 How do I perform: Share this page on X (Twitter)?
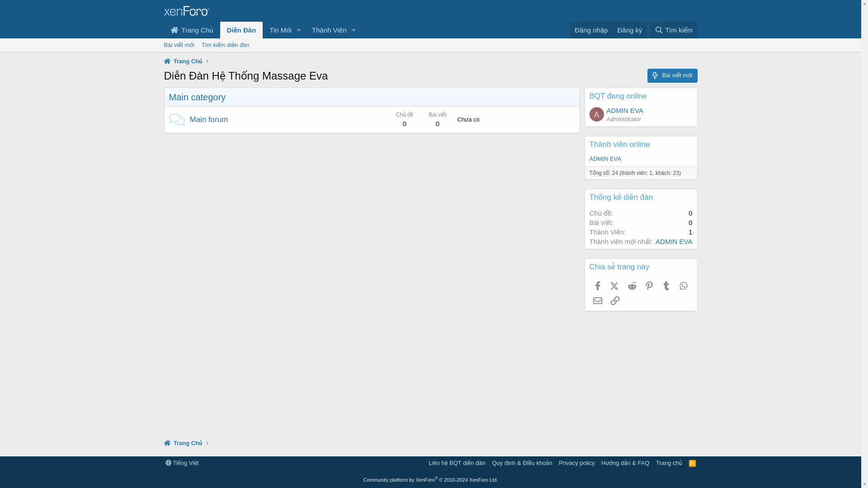coord(614,286)
